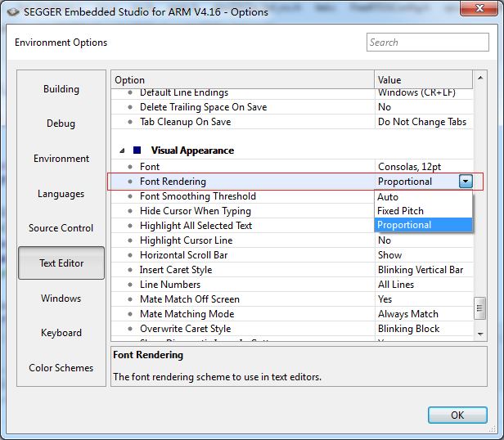Image resolution: width=504 pixels, height=440 pixels.
Task: Click the scrollbar down arrow
Action: pos(480,334)
